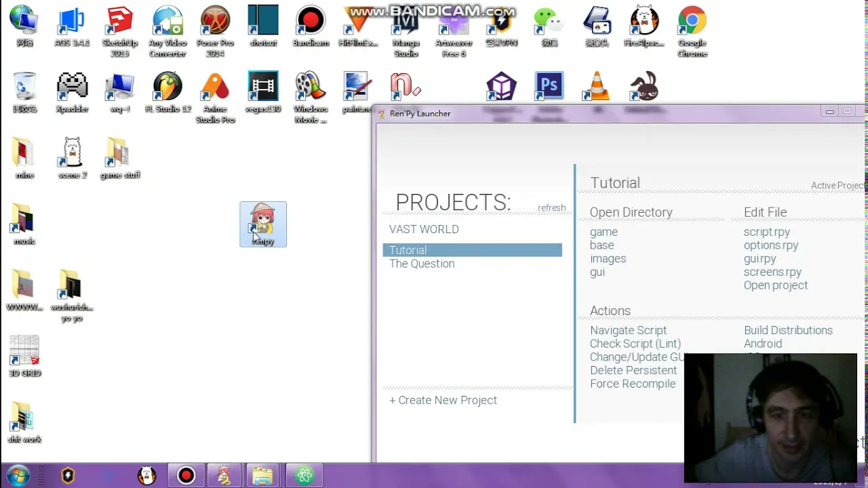Viewport: 868px width, 488px height.
Task: Select the Recycle Bin icon
Action: coord(24,93)
